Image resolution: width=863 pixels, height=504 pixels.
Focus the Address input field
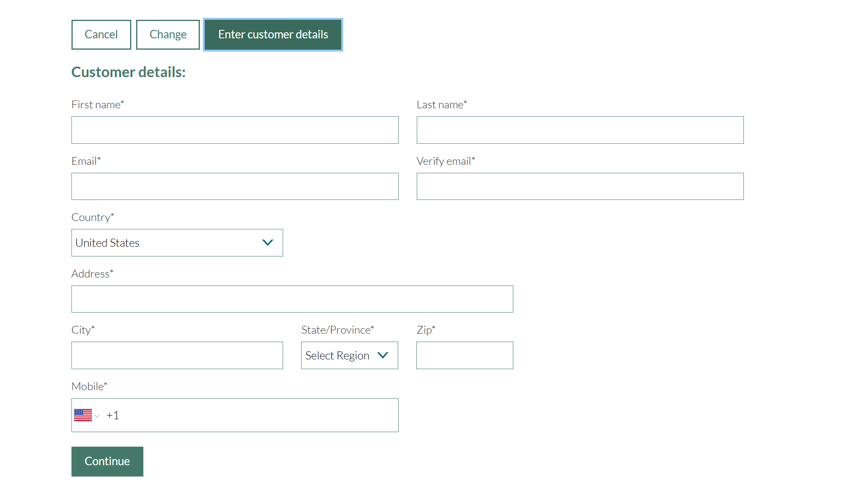coord(292,299)
